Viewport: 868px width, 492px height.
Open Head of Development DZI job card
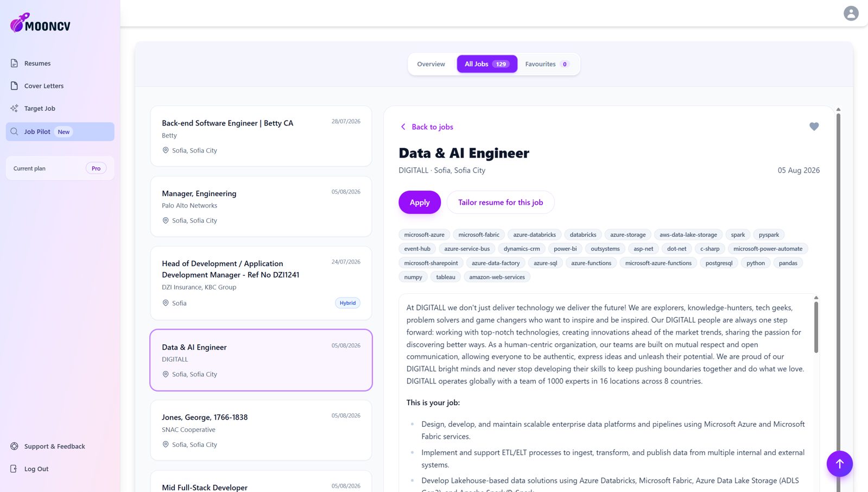tap(261, 283)
